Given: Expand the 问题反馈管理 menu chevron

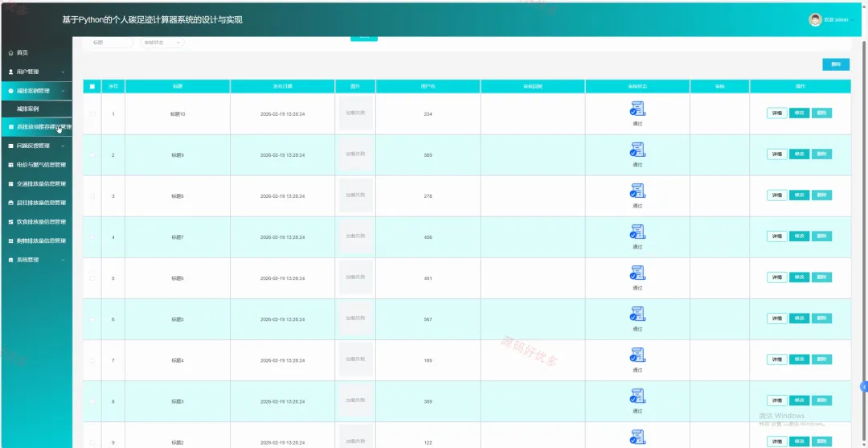Looking at the screenshot, I should [63, 146].
